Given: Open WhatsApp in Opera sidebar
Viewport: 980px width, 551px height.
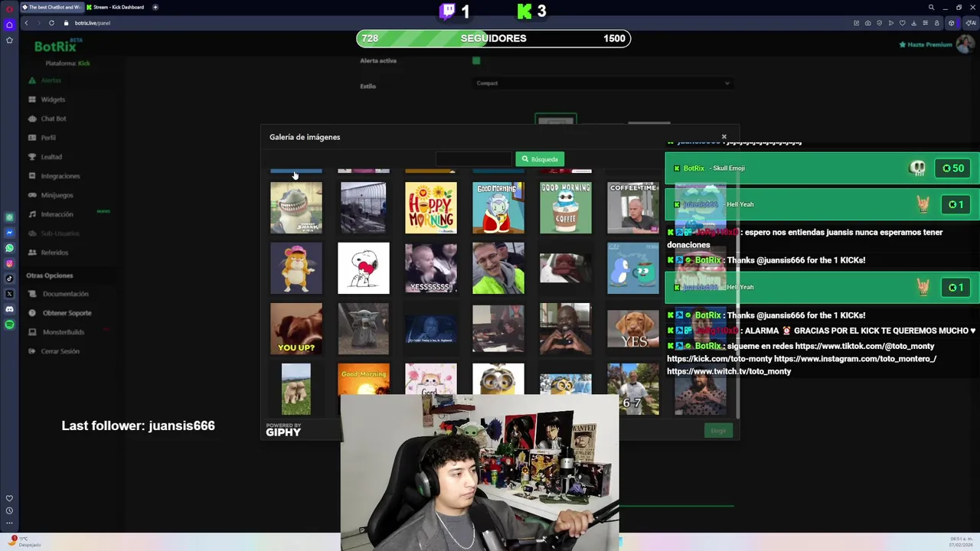Looking at the screenshot, I should click(9, 248).
